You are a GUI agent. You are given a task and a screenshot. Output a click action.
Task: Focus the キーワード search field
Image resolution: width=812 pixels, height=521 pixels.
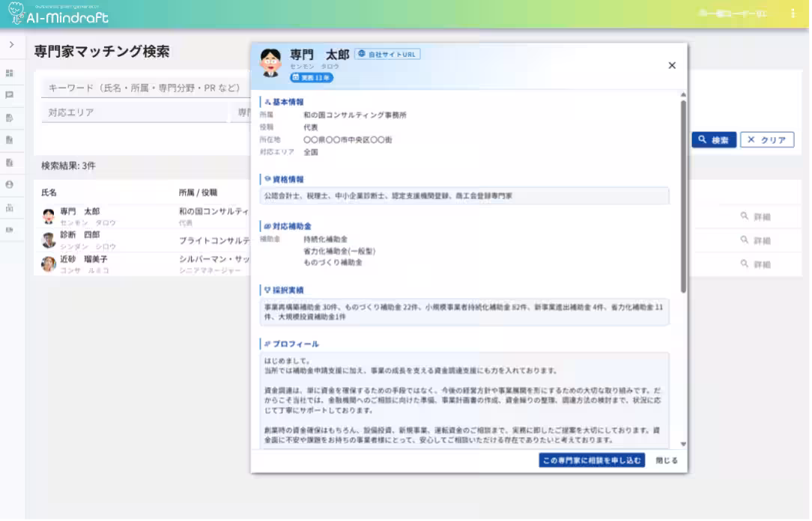[x=147, y=88]
